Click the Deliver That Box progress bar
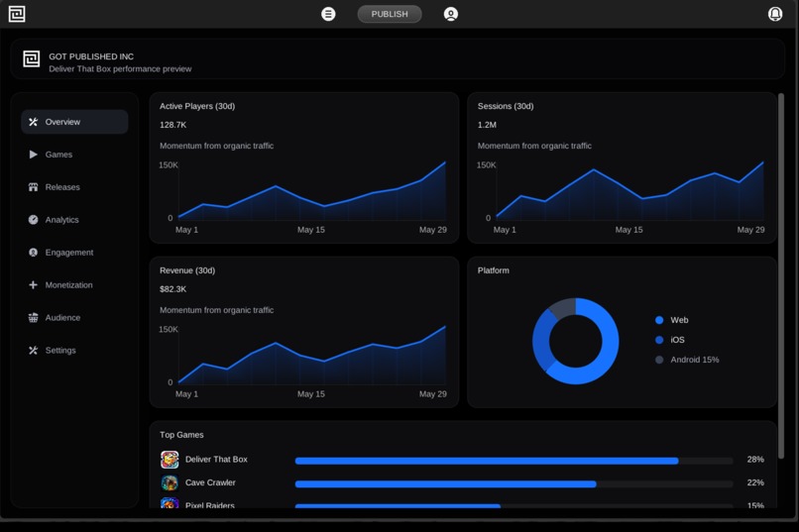 pyautogui.click(x=514, y=461)
